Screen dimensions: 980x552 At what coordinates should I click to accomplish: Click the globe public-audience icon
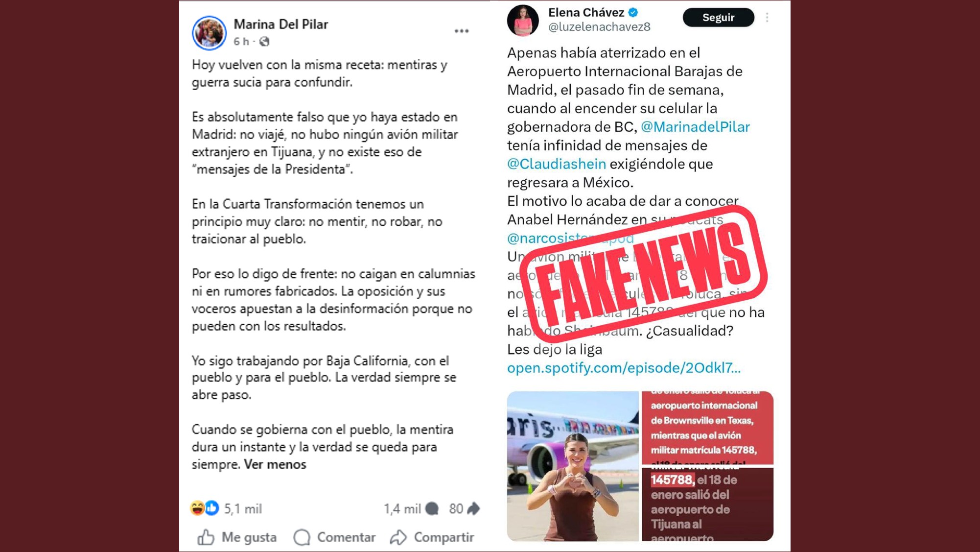pyautogui.click(x=264, y=42)
